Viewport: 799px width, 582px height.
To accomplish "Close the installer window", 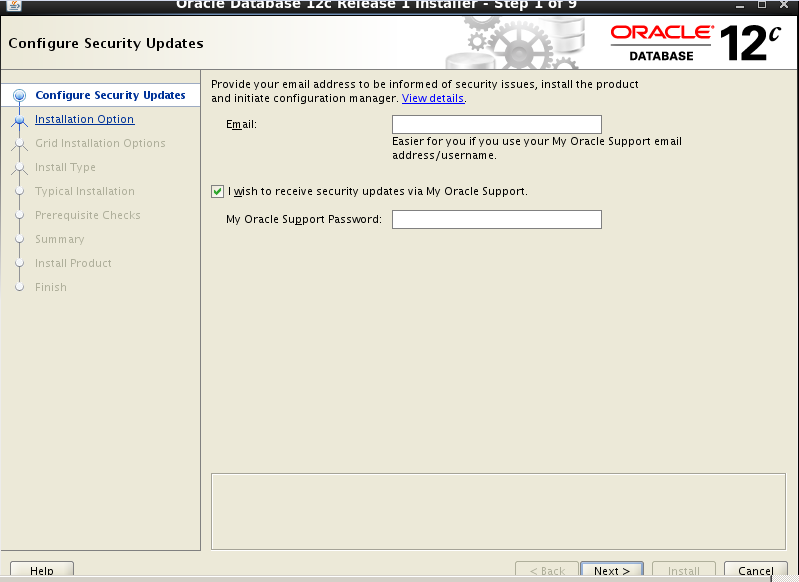I will click(x=784, y=5).
